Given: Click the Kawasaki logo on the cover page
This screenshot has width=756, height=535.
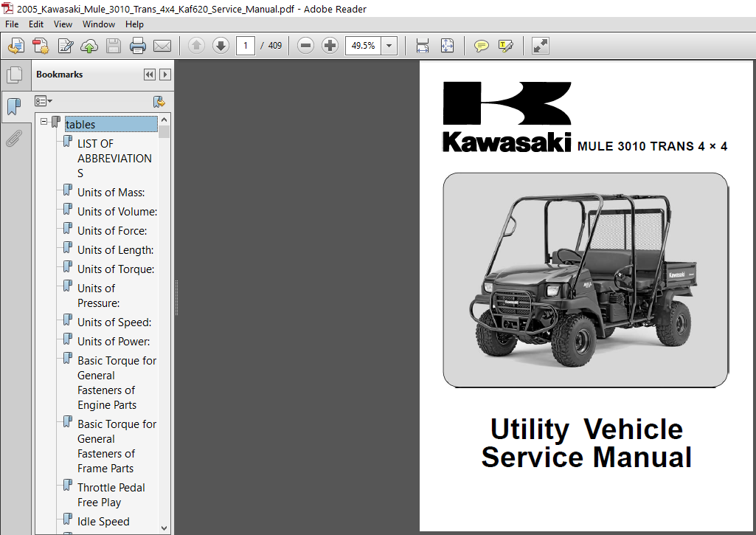Looking at the screenshot, I should [507, 117].
